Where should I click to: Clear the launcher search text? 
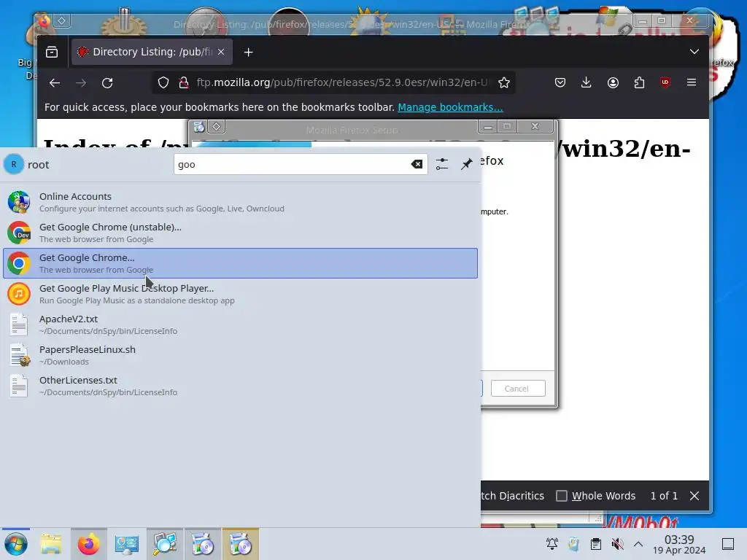click(x=417, y=164)
